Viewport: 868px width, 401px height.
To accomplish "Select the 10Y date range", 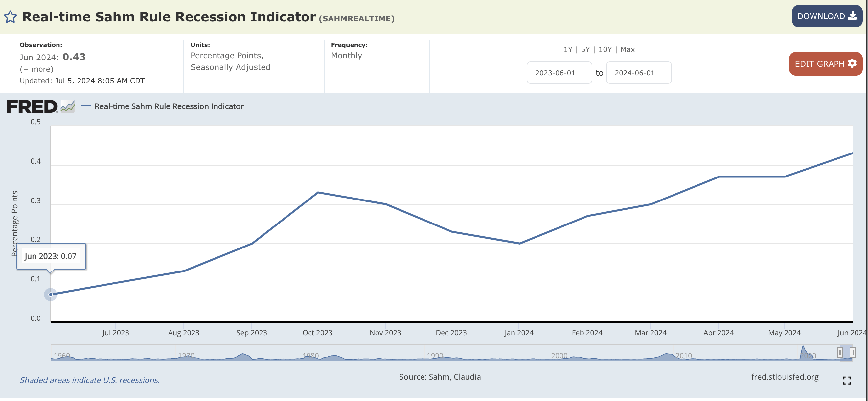I will point(605,50).
